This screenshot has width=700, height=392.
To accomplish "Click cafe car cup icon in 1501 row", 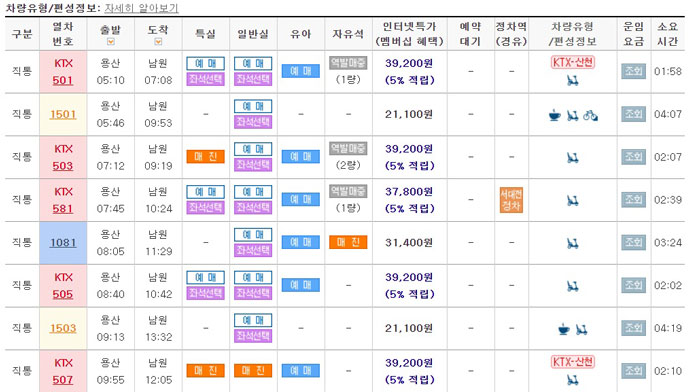I will click(x=554, y=115).
